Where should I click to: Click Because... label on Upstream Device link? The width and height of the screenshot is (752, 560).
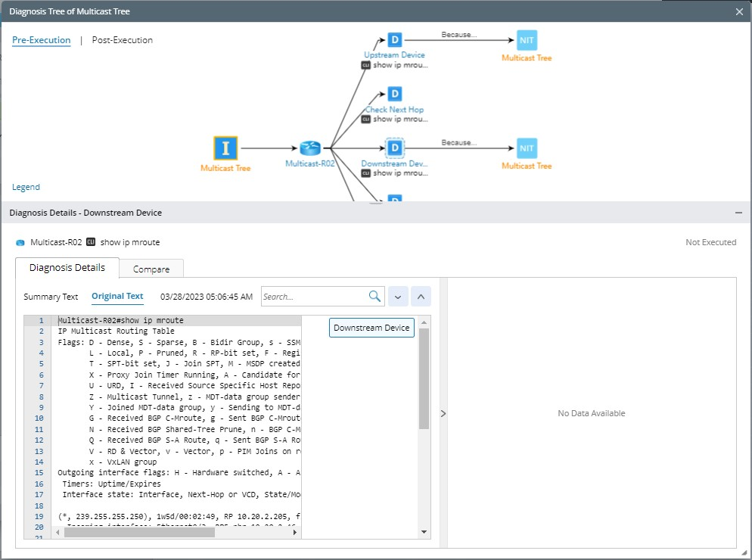[x=459, y=35]
